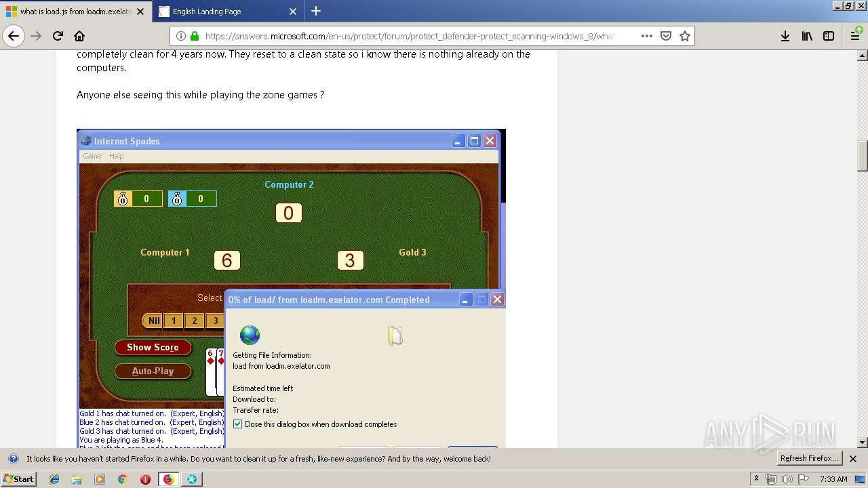Click the page scrollbar thumb
This screenshot has width=868, height=488.
click(x=863, y=156)
